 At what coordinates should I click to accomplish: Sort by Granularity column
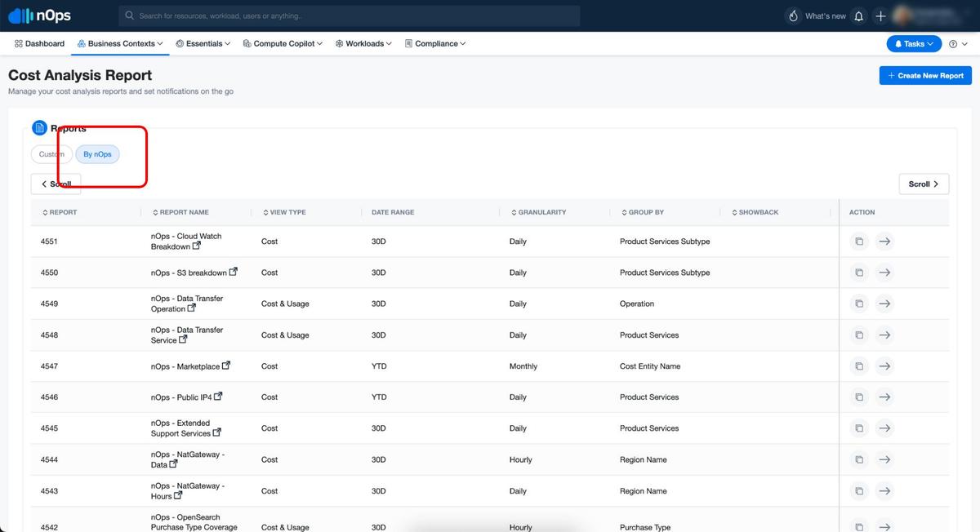coord(538,212)
